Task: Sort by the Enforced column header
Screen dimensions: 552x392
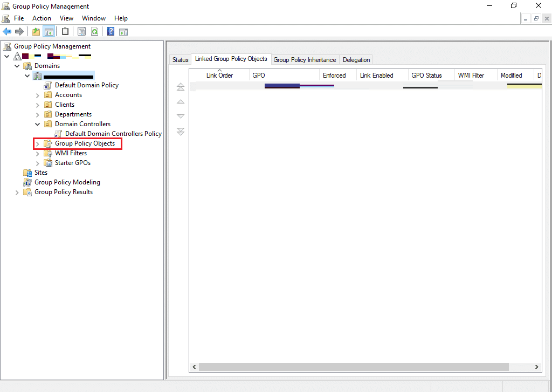Action: pos(338,75)
